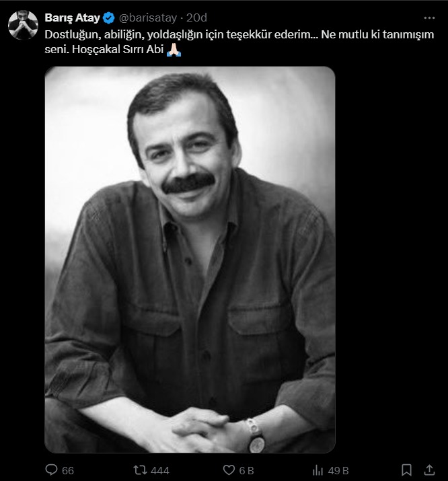
Task: Open the view analytics bar chart icon
Action: click(x=318, y=470)
